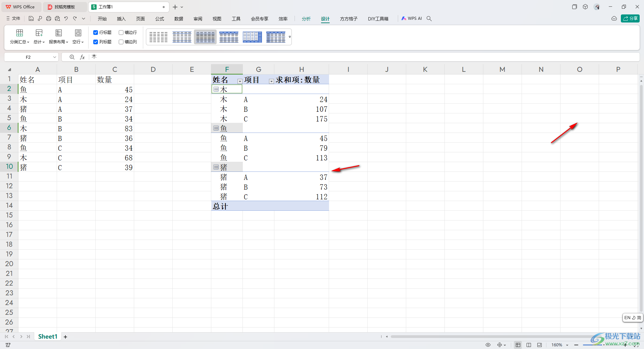Collapse the 猪 group in pivot table
The width and height of the screenshot is (644, 349).
coord(216,167)
